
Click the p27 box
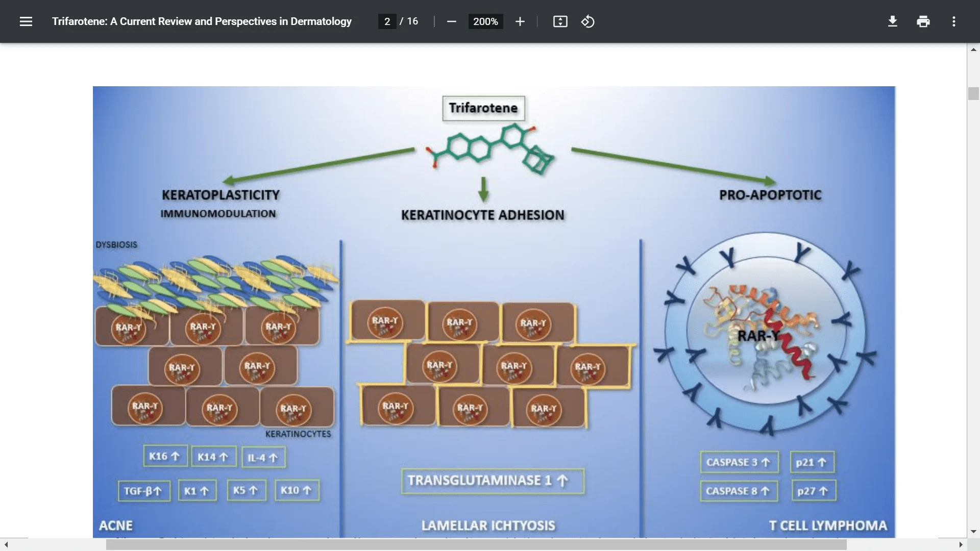[814, 491]
